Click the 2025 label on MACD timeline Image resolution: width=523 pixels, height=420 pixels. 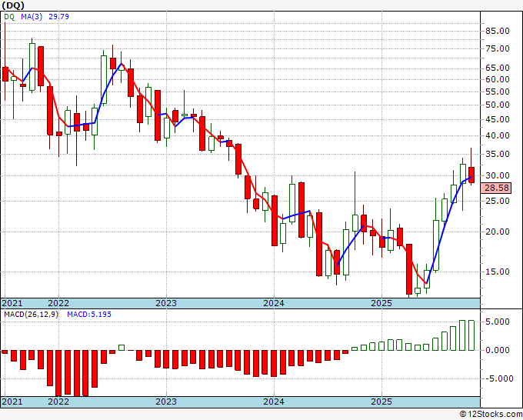pyautogui.click(x=381, y=402)
